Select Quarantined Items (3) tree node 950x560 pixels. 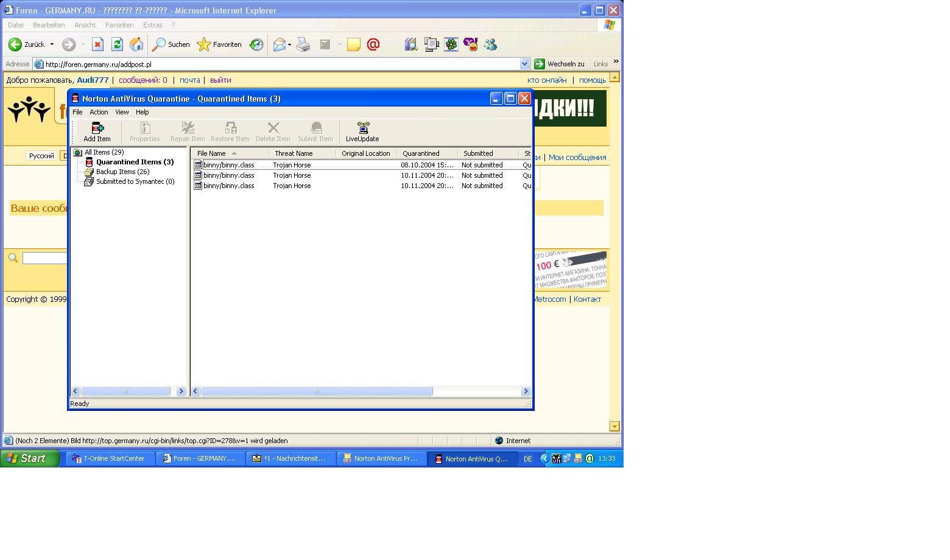tap(135, 162)
